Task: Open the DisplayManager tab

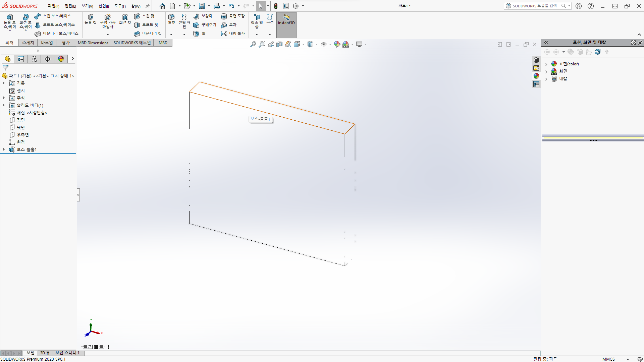Action: click(61, 59)
